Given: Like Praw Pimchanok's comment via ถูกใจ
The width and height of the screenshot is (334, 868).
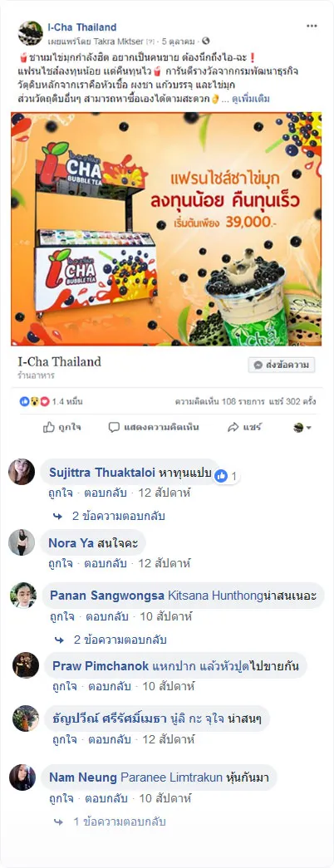Looking at the screenshot, I should [64, 687].
